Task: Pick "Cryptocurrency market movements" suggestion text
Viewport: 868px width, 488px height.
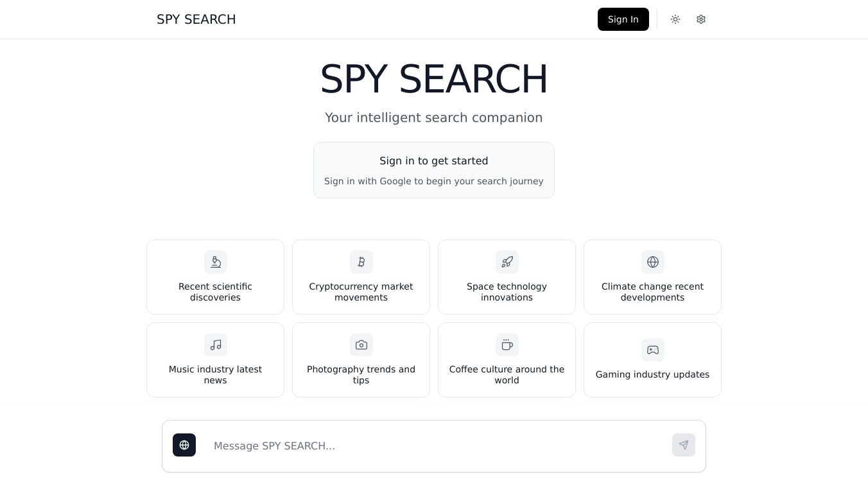Action: pyautogui.click(x=361, y=292)
